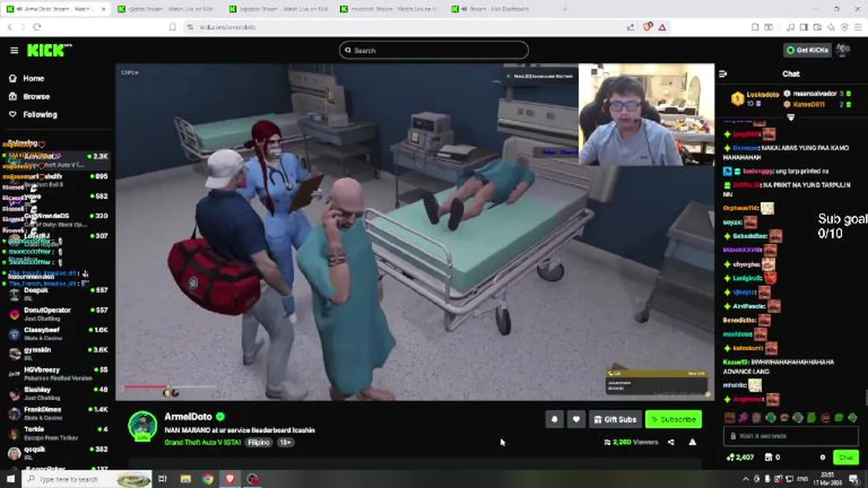Click the Subscribe button
The width and height of the screenshot is (868, 488).
pyautogui.click(x=673, y=420)
